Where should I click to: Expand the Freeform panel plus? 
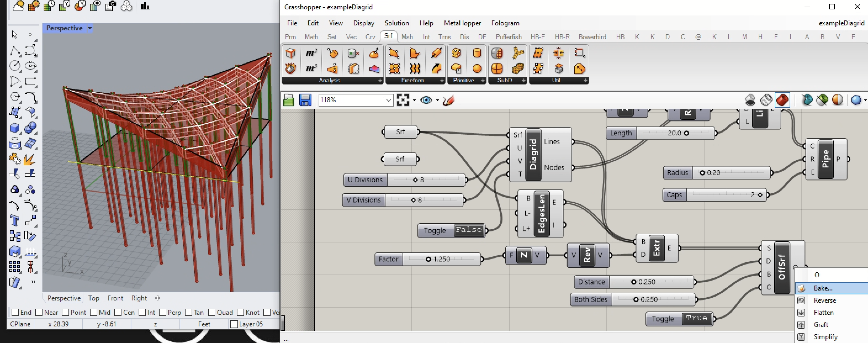coord(442,81)
